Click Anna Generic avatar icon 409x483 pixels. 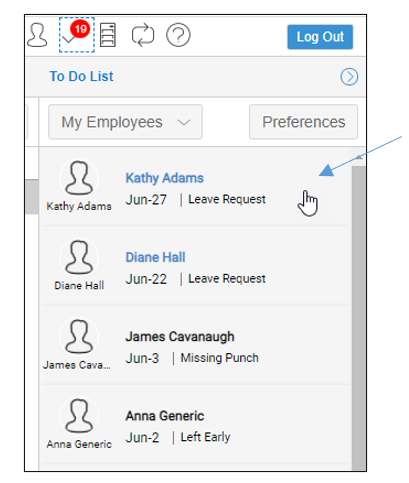coord(79,416)
